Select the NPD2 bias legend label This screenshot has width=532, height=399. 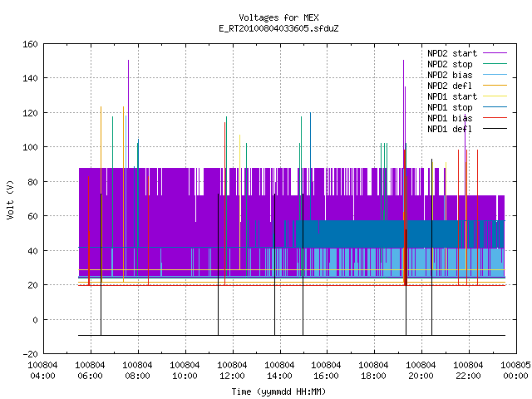click(x=450, y=75)
